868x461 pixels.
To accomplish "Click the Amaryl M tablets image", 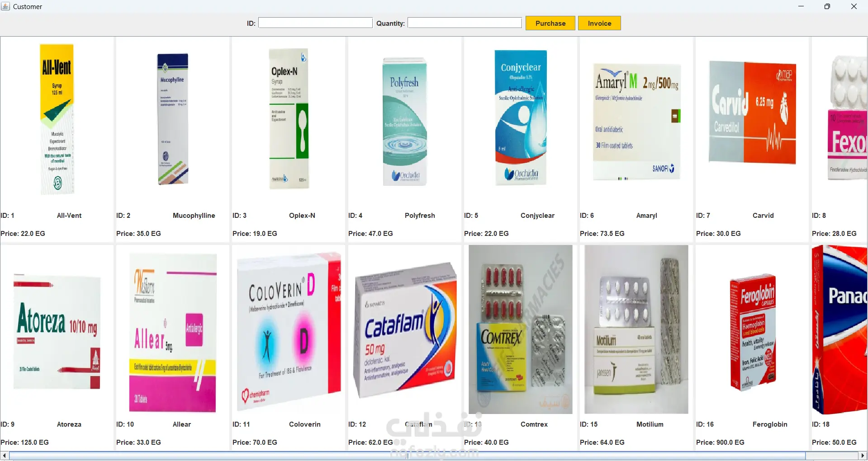I will [x=636, y=121].
